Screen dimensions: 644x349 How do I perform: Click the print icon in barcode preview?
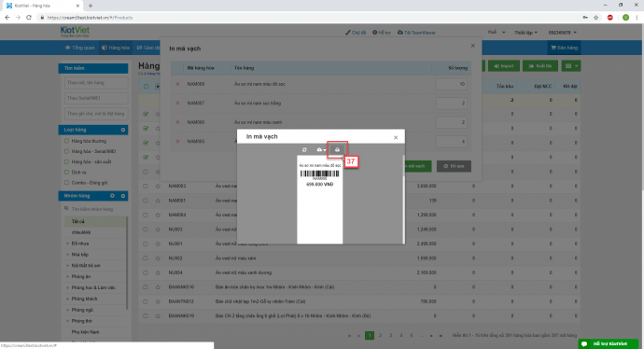337,149
